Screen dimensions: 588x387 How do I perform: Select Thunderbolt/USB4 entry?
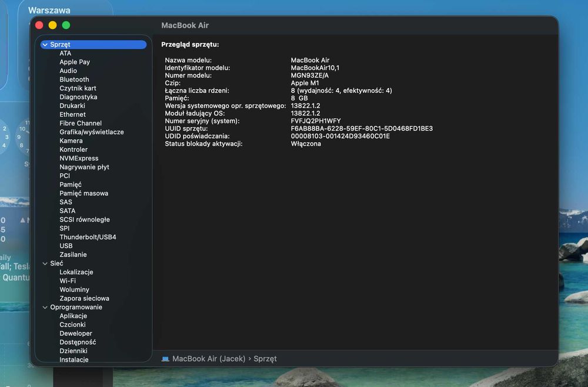pos(88,237)
